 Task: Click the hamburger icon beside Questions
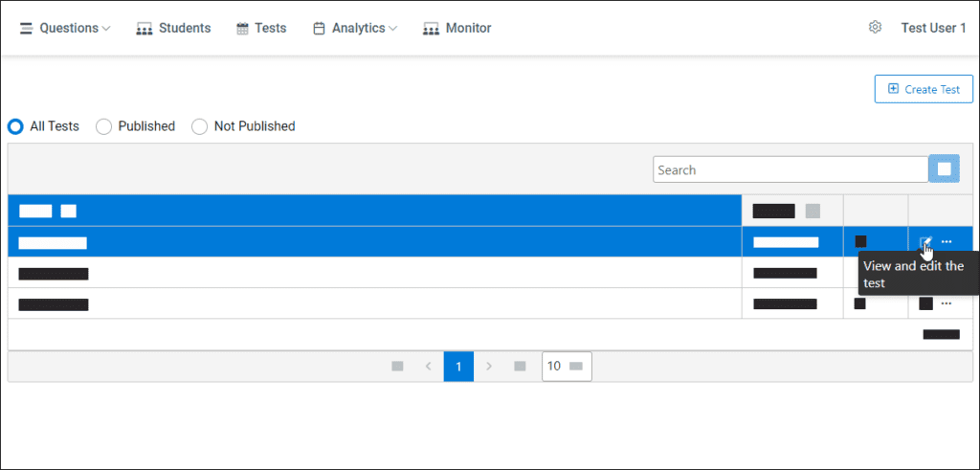[26, 29]
